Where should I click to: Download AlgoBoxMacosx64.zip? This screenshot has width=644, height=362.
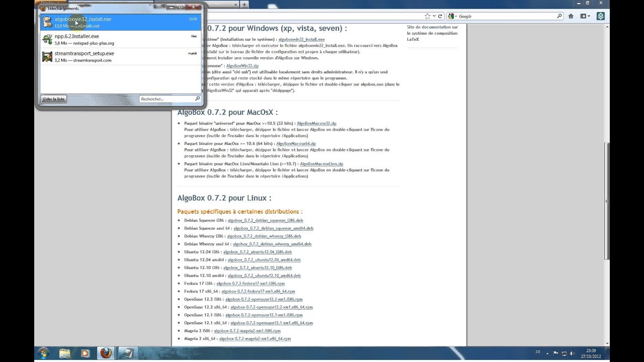pyautogui.click(x=296, y=143)
